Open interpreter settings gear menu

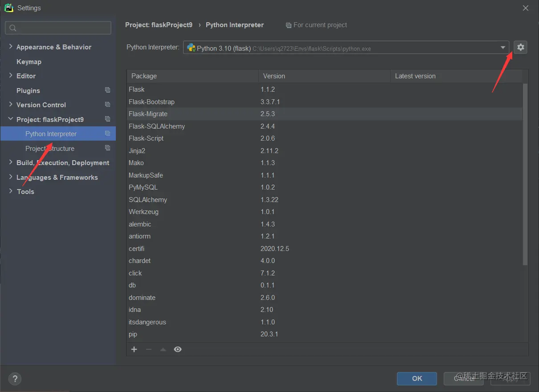point(520,47)
